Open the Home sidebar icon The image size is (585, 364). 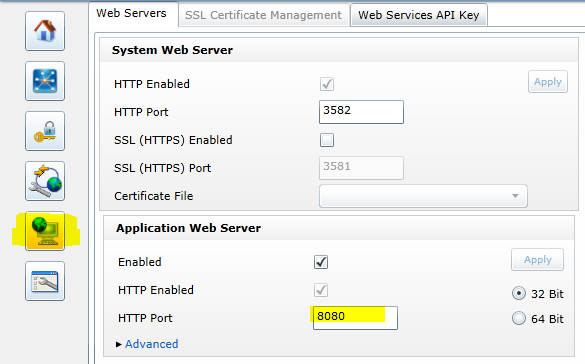(x=45, y=31)
